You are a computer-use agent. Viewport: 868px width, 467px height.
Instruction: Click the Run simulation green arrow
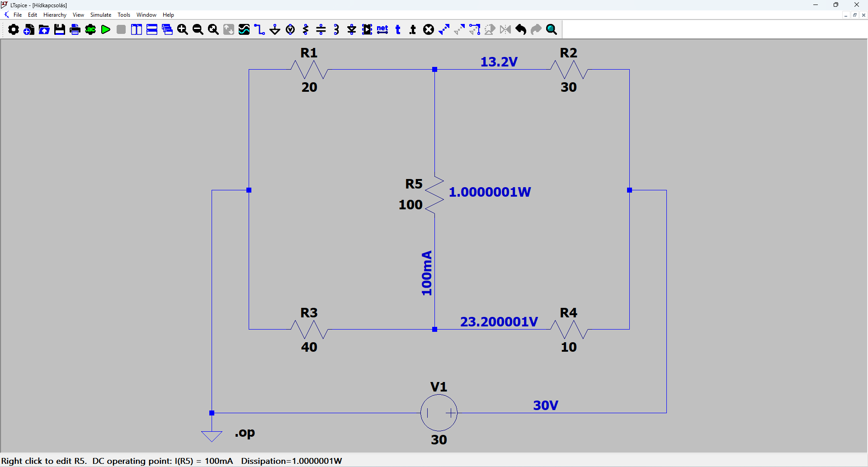coord(106,30)
